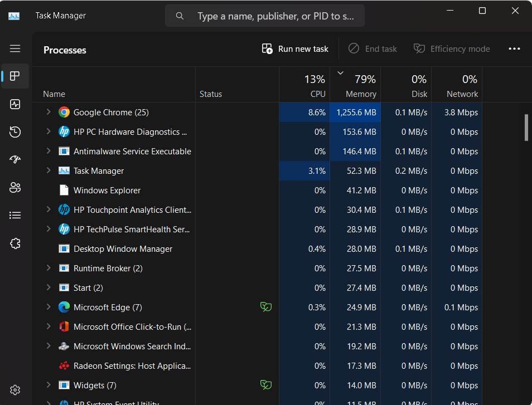The width and height of the screenshot is (532, 405).
Task: Open the Services section in sidebar
Action: [14, 243]
